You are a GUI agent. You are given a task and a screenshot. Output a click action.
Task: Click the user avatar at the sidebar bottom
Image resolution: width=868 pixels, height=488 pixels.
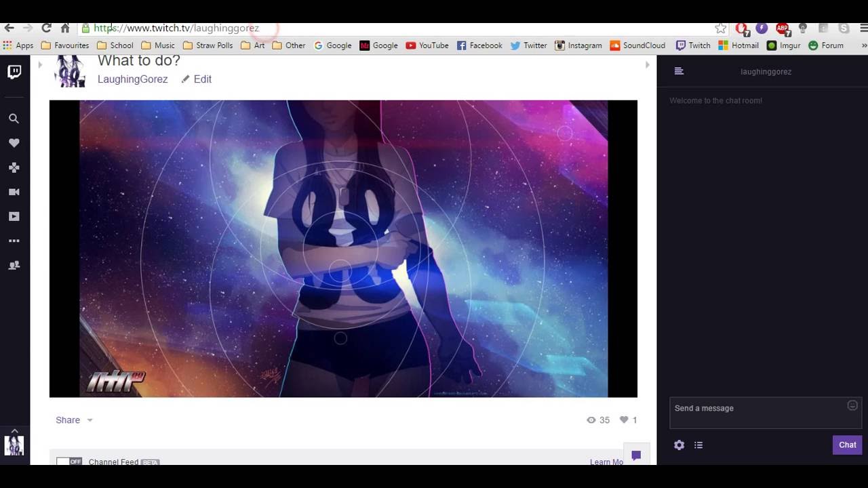click(x=14, y=445)
